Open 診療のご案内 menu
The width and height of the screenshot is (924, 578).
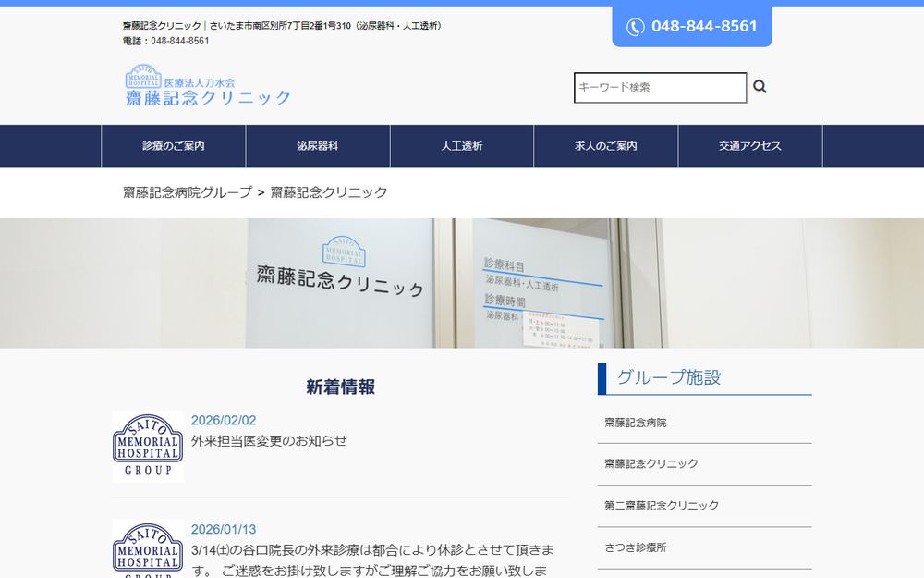point(174,146)
